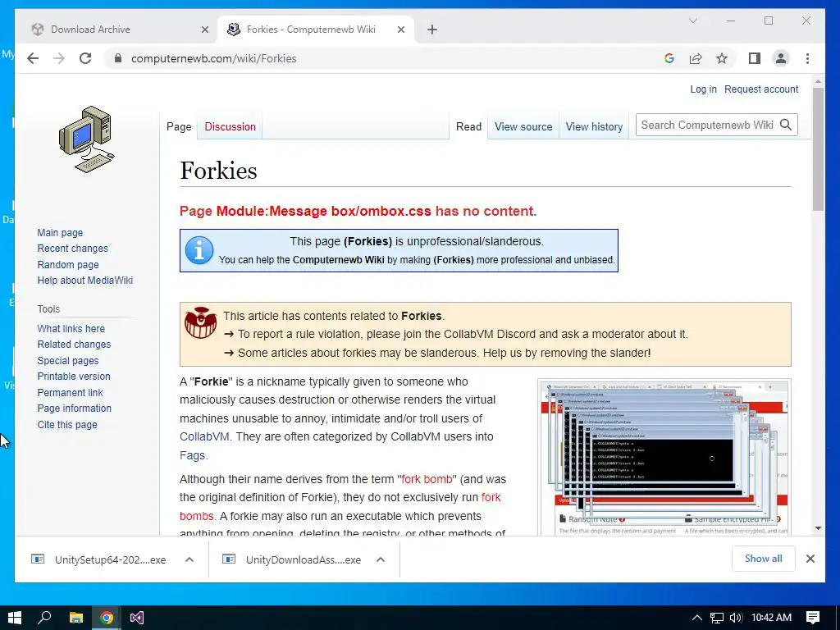Expand UnitySetup64 download options chevron
Viewport: 840px width, 630px height.
click(x=189, y=559)
